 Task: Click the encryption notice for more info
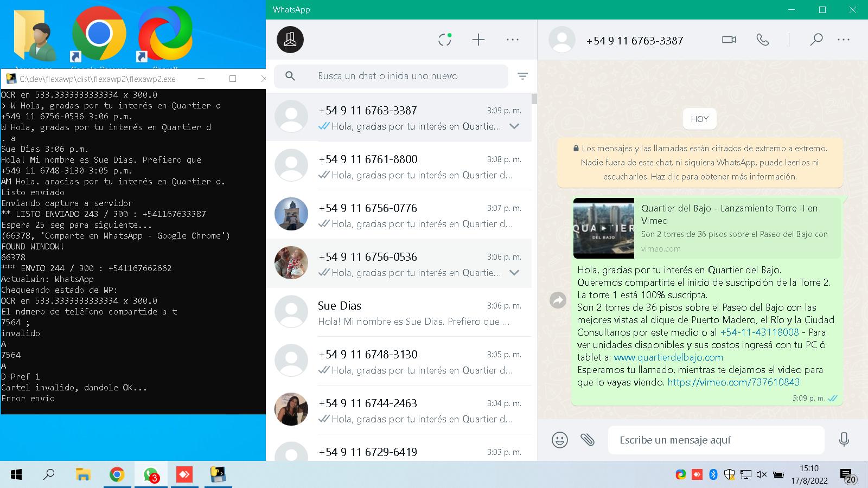click(700, 162)
